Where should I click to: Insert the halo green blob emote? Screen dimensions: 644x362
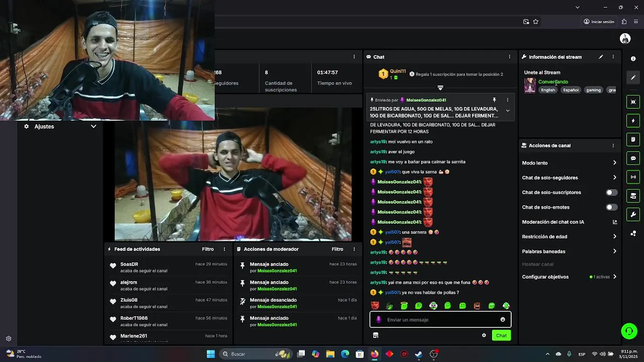(404, 306)
